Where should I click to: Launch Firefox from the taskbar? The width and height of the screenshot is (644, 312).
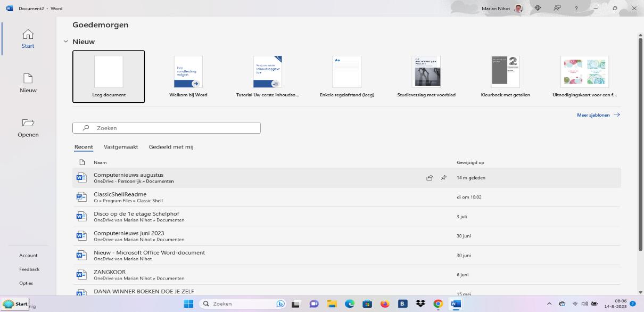(385, 304)
